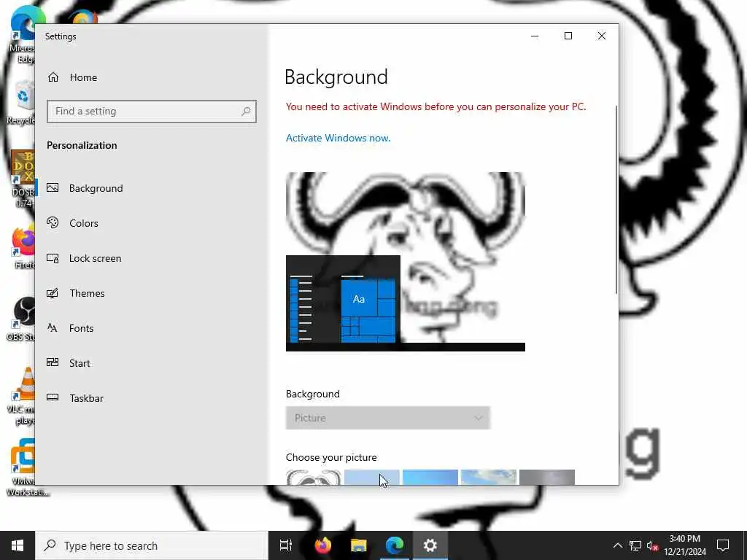
Task: Select the GNU head picture thumbnail
Action: pos(314,477)
